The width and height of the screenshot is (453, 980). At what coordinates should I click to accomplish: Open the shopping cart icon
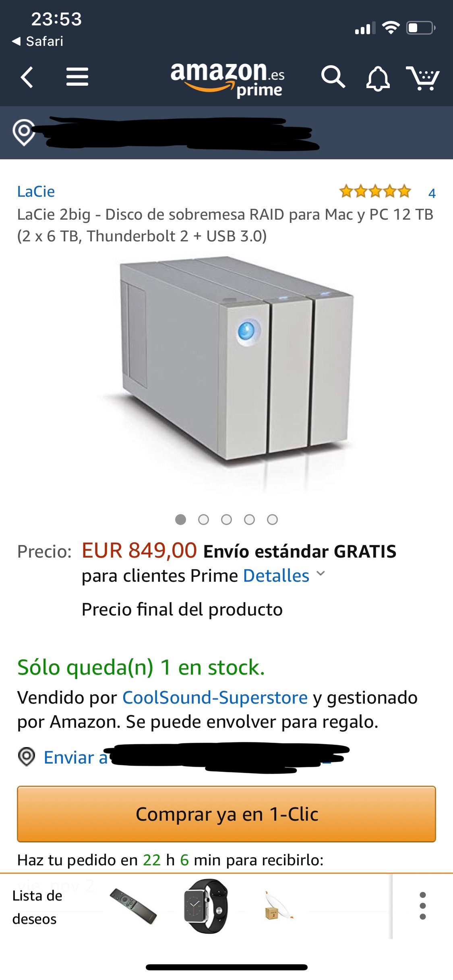coord(422,78)
